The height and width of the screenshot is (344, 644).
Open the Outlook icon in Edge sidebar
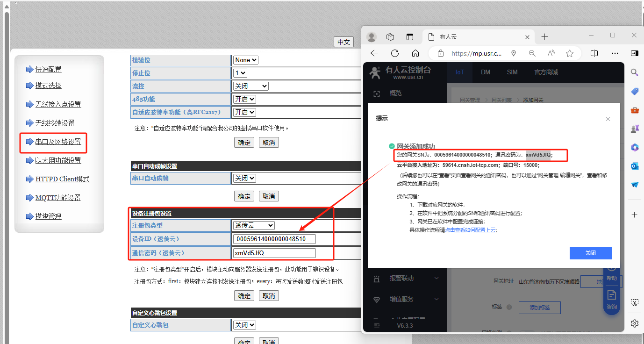634,166
